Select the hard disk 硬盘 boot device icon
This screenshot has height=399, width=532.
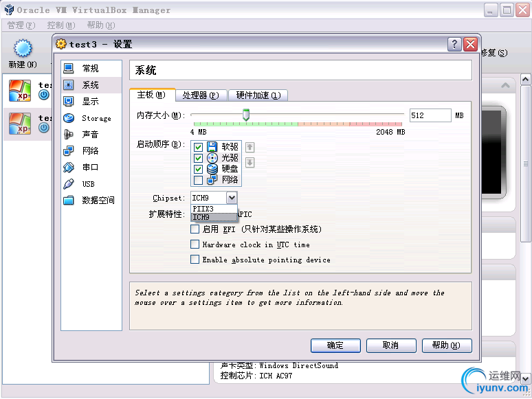click(x=212, y=169)
